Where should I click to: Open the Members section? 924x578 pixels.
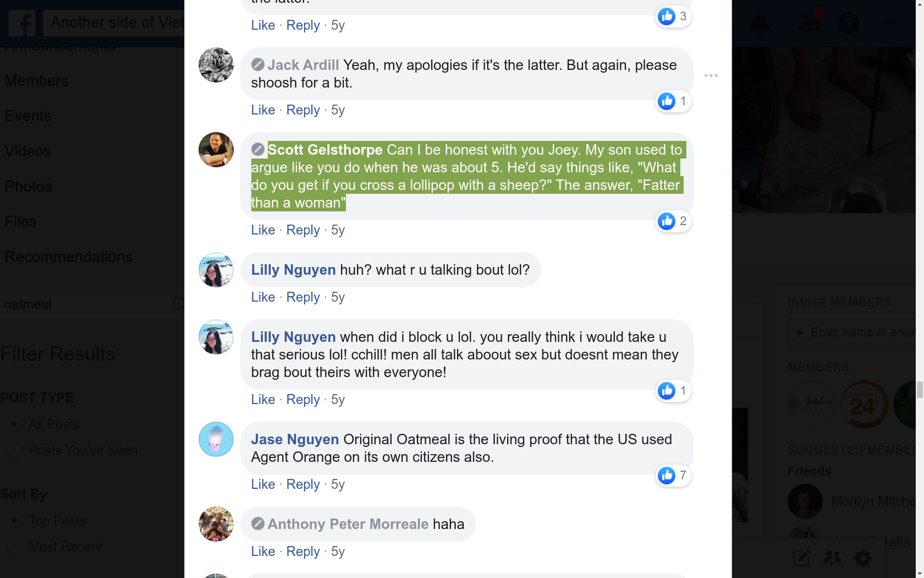coord(35,80)
